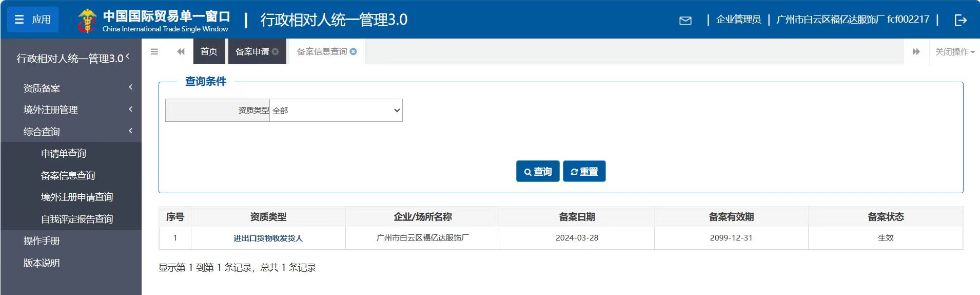Click the date cell 2024-03-28

coord(577,238)
